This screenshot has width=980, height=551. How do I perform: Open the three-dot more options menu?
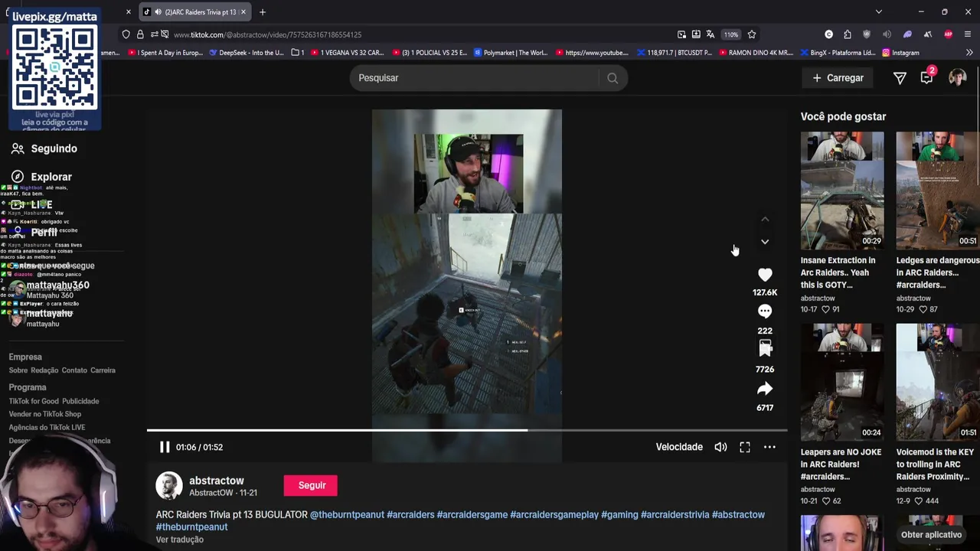(769, 447)
